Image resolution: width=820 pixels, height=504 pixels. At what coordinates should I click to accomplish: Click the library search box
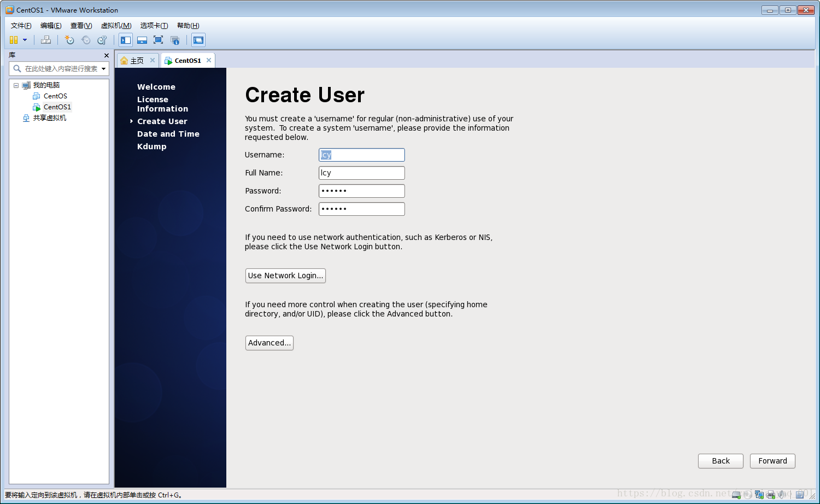click(x=60, y=69)
